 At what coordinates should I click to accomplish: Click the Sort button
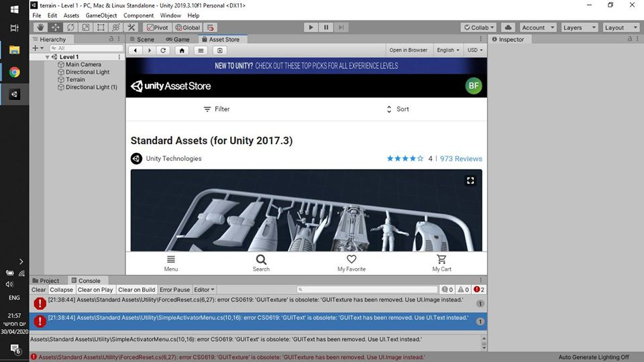[398, 109]
